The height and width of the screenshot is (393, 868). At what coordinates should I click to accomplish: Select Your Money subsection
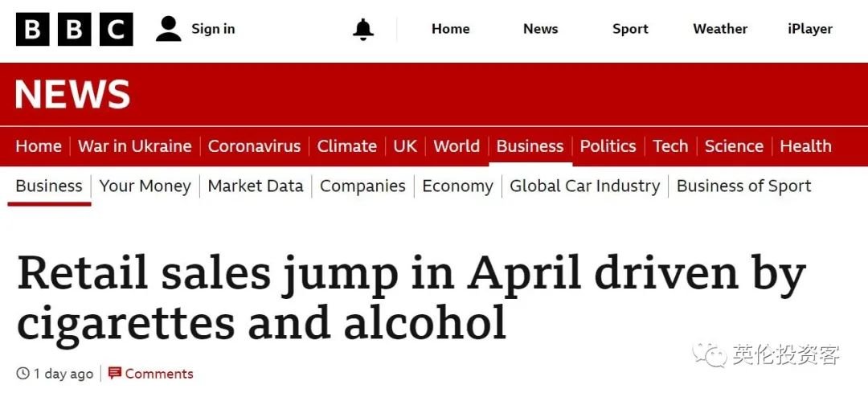coord(145,186)
